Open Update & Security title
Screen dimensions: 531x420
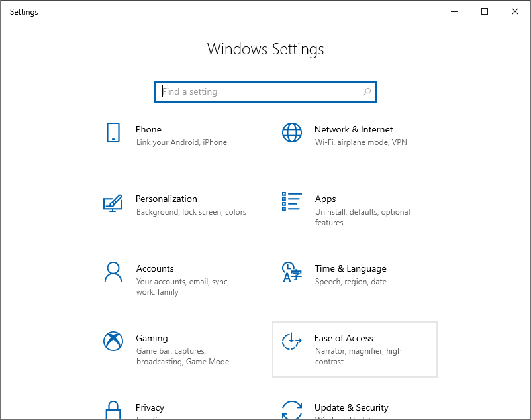tap(351, 407)
